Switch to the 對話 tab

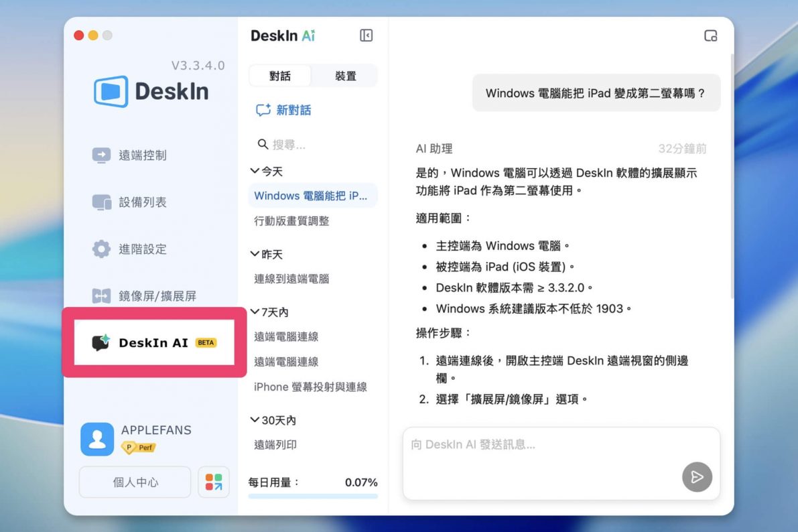pyautogui.click(x=280, y=76)
